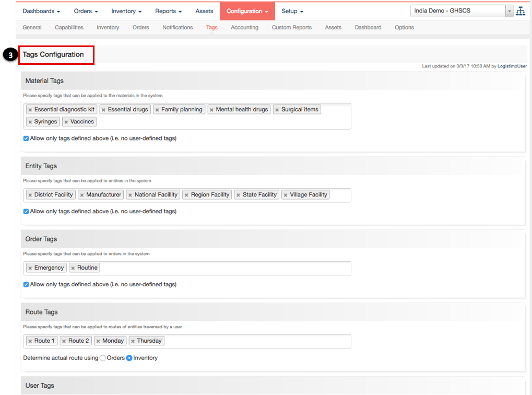Select Inventory radio for actual route

pos(129,358)
